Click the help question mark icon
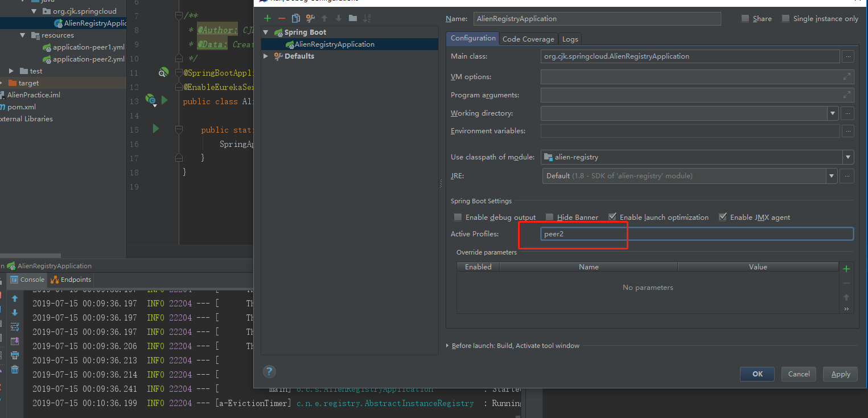The width and height of the screenshot is (868, 418). [x=270, y=372]
